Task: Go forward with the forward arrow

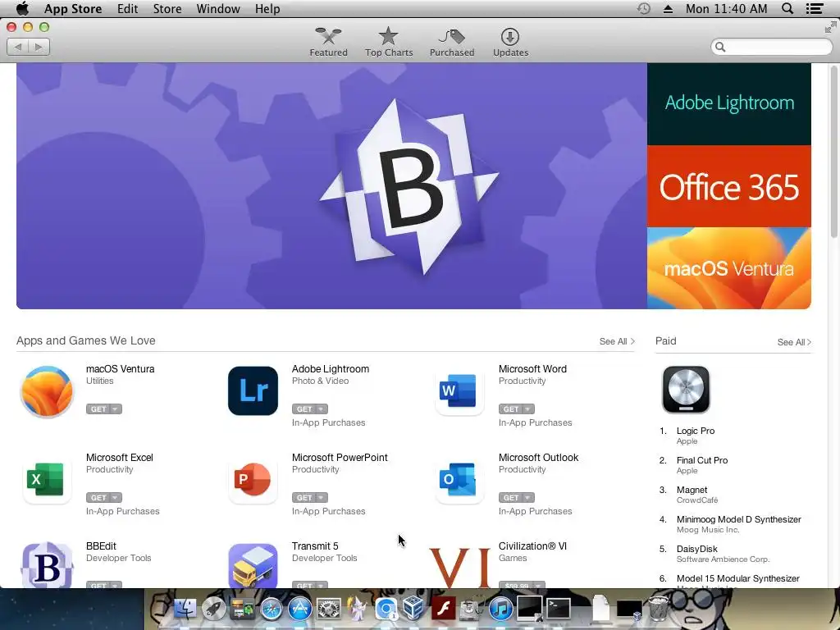Action: [x=39, y=47]
